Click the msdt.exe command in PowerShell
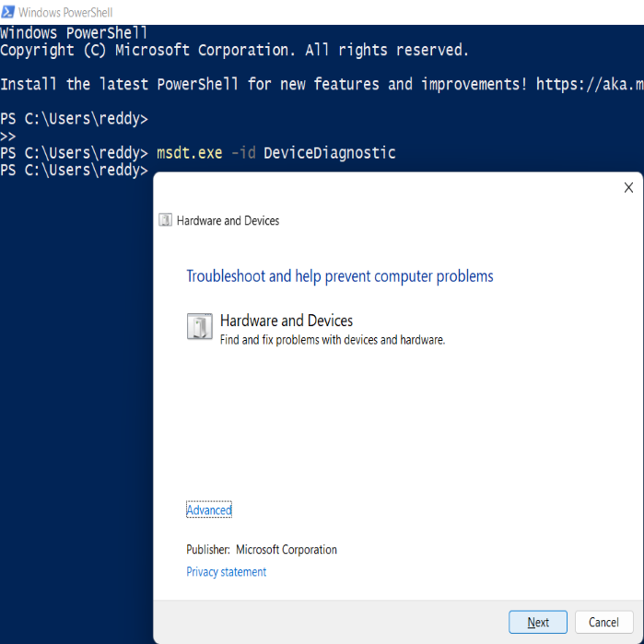644x644 pixels. pyautogui.click(x=190, y=153)
